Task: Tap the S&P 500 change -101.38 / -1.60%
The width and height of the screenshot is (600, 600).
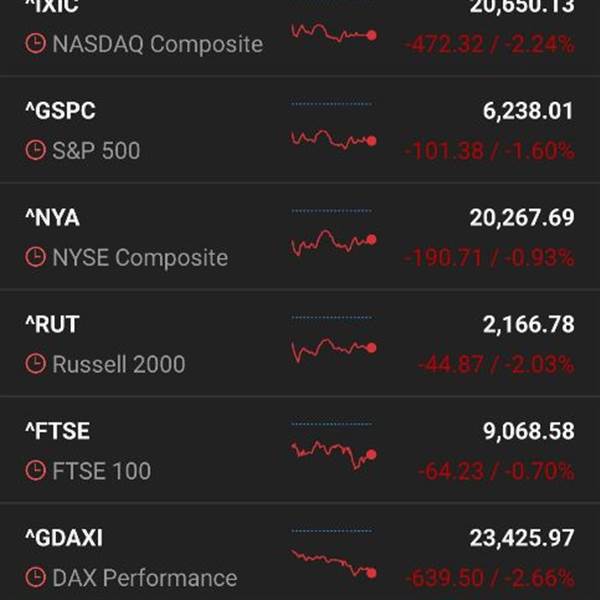Action: pos(489,150)
